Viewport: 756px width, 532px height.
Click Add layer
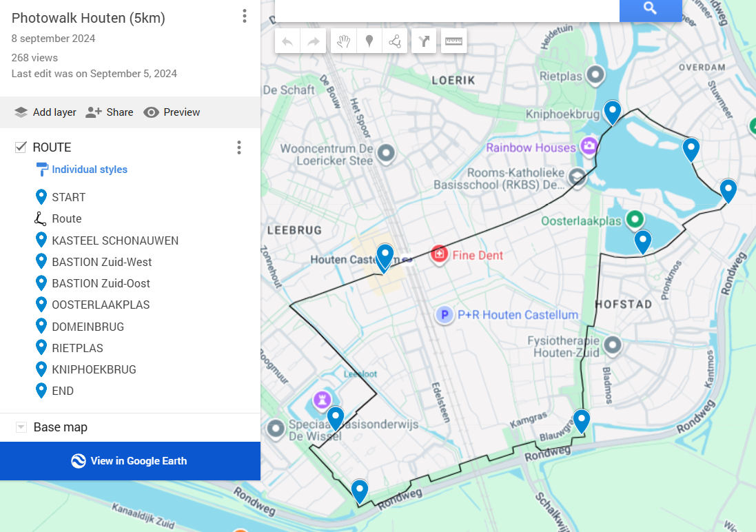(x=45, y=112)
